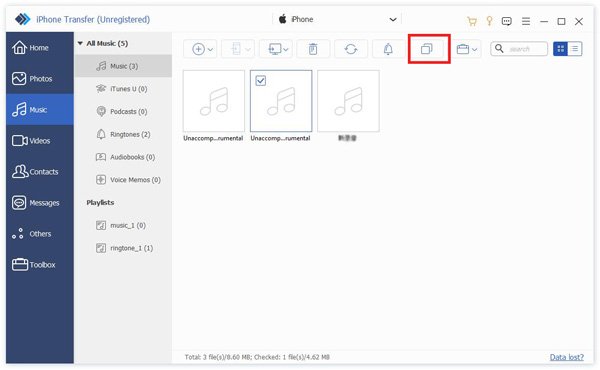Screen dimensions: 600x370
Task: Expand the toolbox briefcase dropdown arrow
Action: 474,49
